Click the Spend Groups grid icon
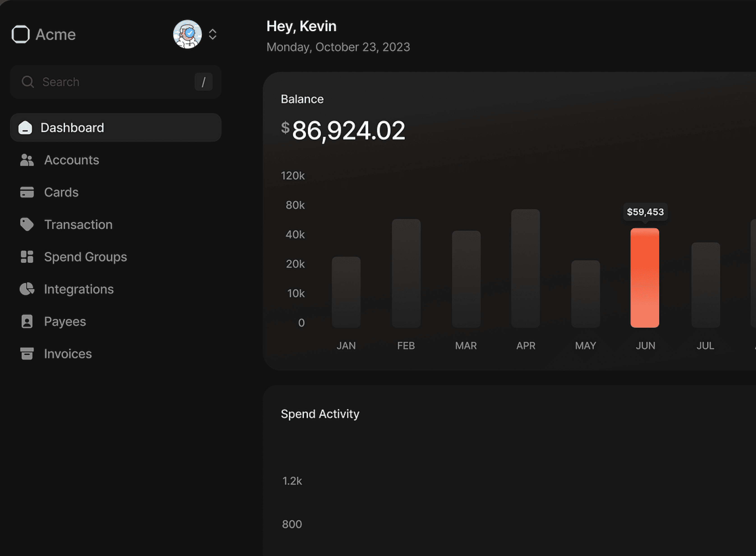756x556 pixels. pyautogui.click(x=27, y=257)
